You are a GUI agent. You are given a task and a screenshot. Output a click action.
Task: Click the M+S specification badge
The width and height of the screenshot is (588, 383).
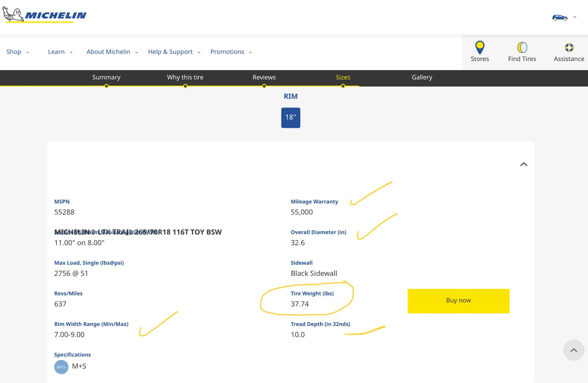click(x=61, y=367)
